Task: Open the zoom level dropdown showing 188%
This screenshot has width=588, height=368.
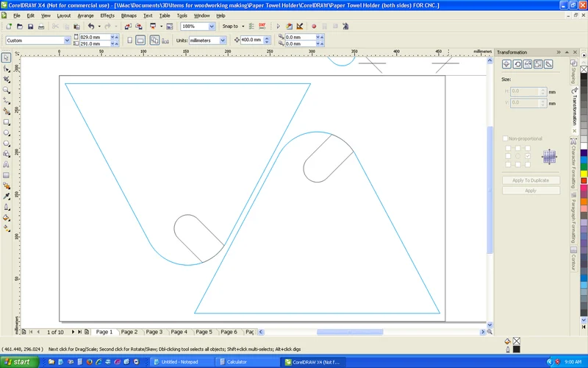Action: 212,26
